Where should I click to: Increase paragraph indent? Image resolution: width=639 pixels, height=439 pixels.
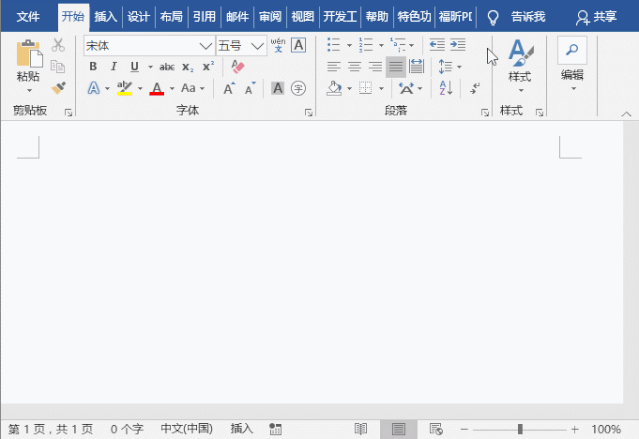point(458,45)
